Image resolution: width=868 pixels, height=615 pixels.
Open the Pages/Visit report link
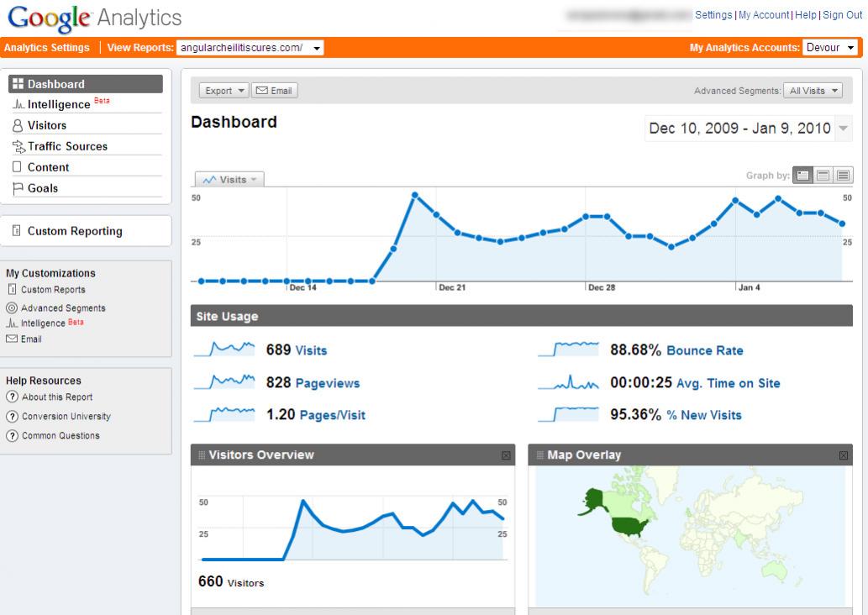tap(332, 415)
